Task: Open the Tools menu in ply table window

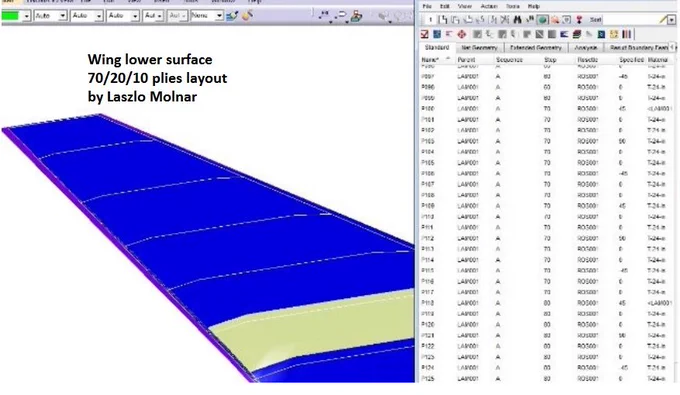Action: (x=513, y=6)
